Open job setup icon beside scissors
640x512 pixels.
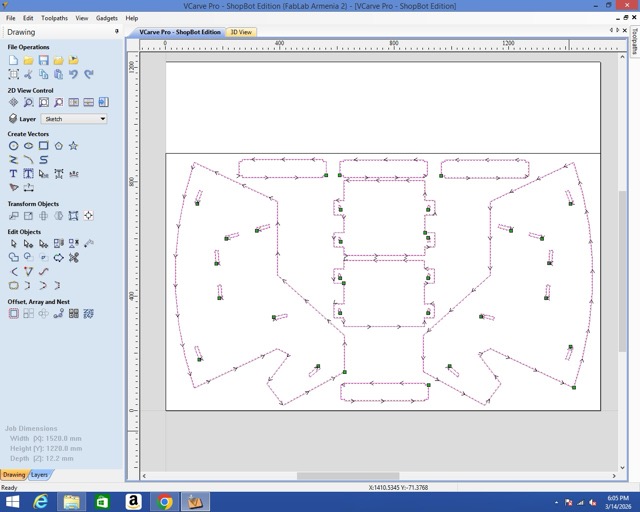[13, 74]
